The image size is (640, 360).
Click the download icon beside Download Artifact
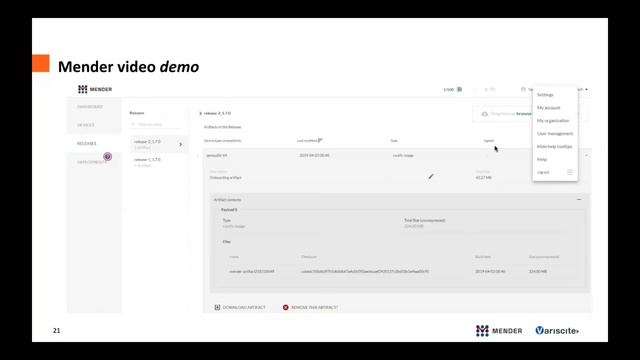pos(217,307)
